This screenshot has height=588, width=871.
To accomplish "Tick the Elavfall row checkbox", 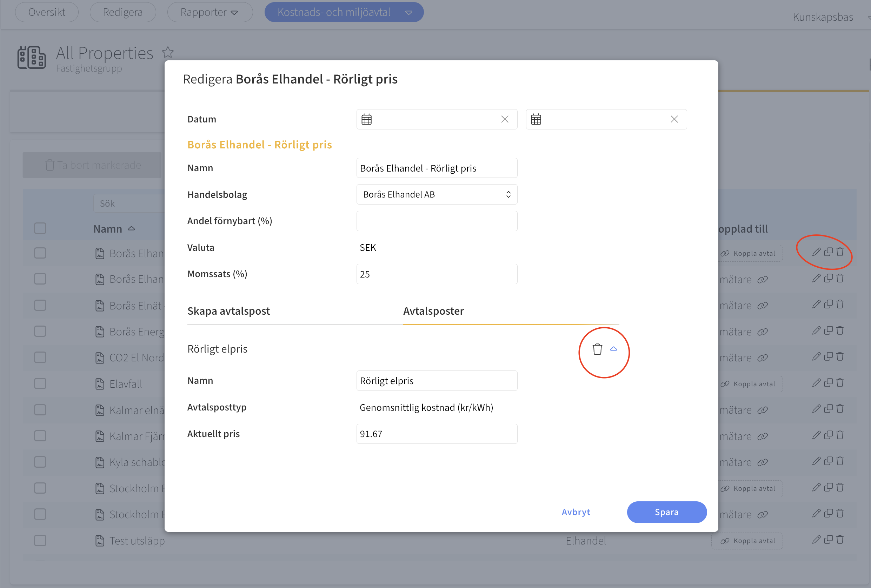I will tap(40, 384).
